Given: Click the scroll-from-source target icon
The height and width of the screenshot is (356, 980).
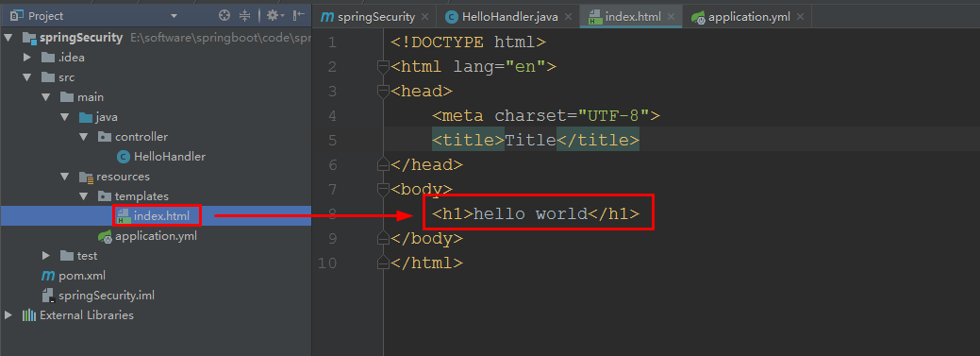Looking at the screenshot, I should click(225, 16).
